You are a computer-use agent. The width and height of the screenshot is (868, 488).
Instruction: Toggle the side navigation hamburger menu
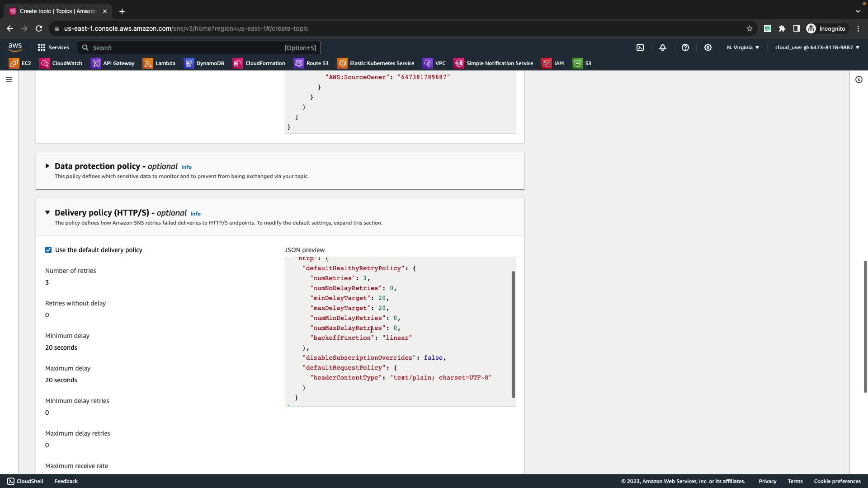tap(9, 80)
